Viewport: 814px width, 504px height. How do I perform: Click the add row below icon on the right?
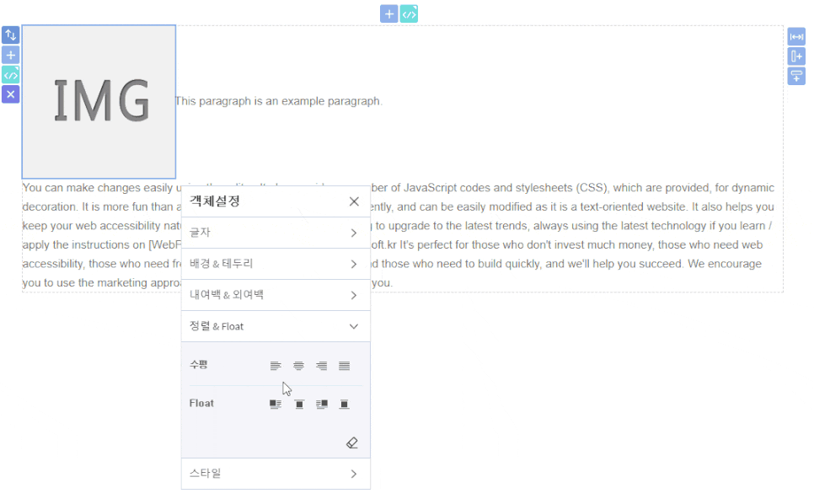(x=796, y=77)
